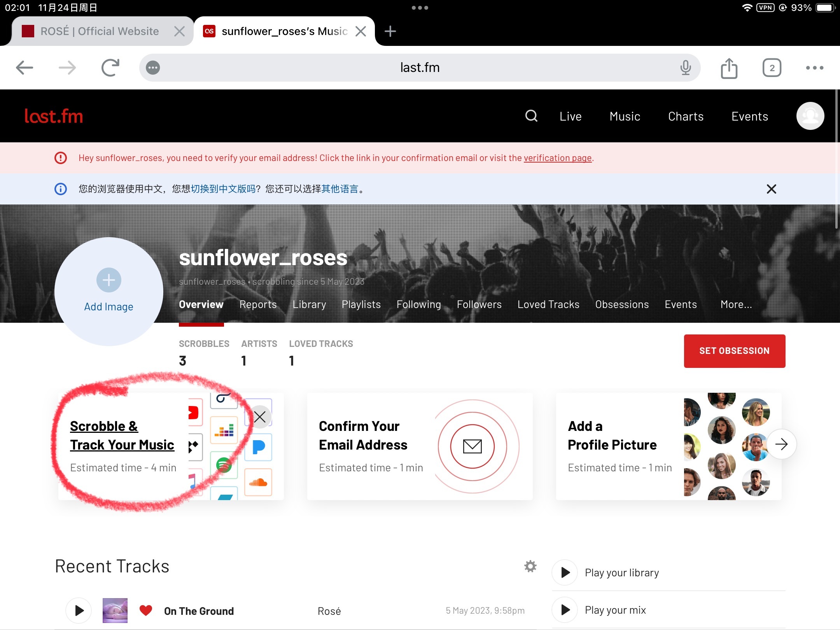Tap the battery status indicator
Image resolution: width=840 pixels, height=630 pixels.
pos(825,8)
